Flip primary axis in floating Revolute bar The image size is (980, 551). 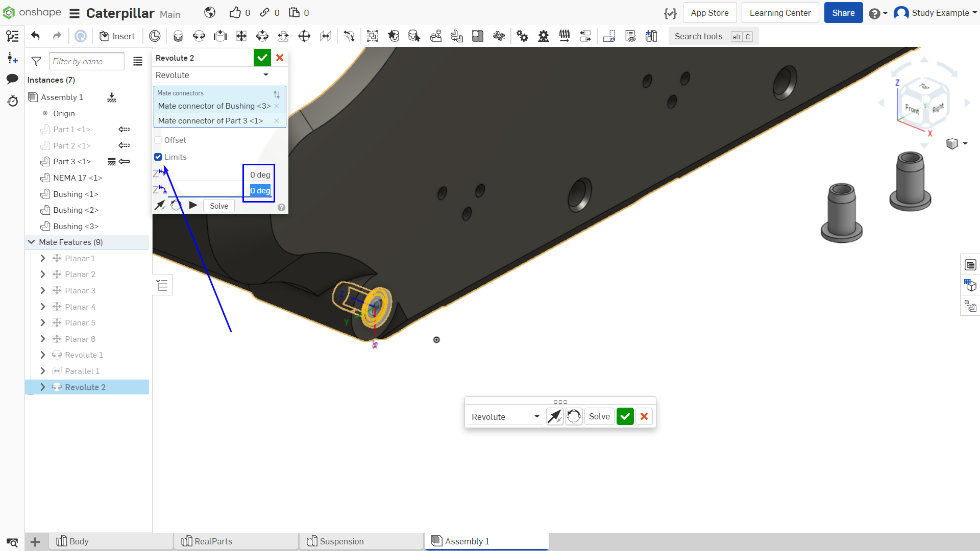[555, 417]
